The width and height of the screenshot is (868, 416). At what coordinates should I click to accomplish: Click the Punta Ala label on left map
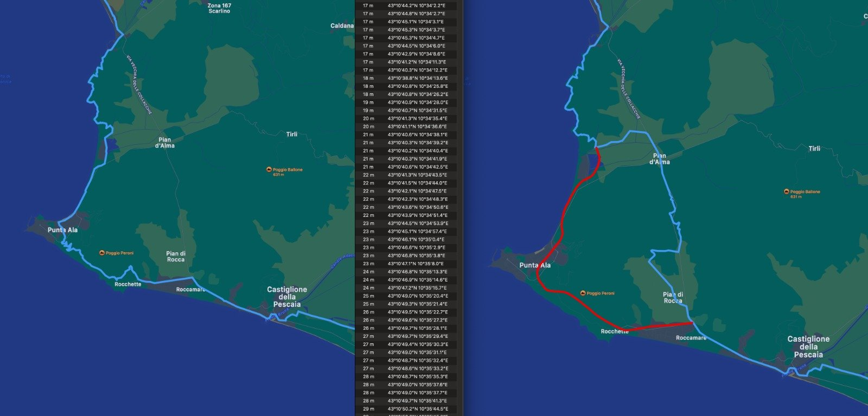[62, 230]
